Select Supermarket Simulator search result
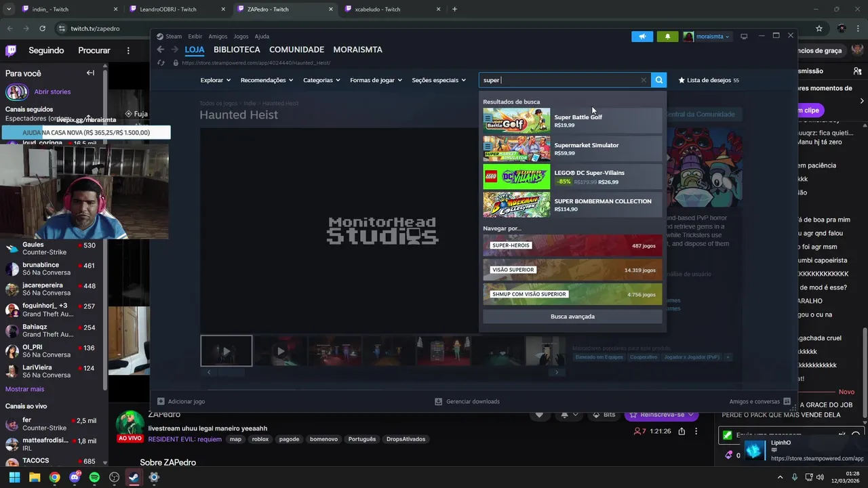This screenshot has height=488, width=868. [x=572, y=148]
